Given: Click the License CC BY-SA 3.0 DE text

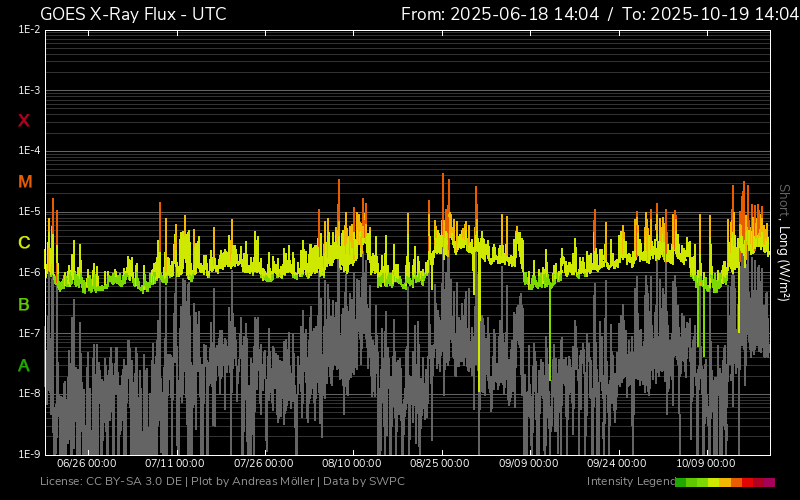Looking at the screenshot, I should [x=111, y=482].
